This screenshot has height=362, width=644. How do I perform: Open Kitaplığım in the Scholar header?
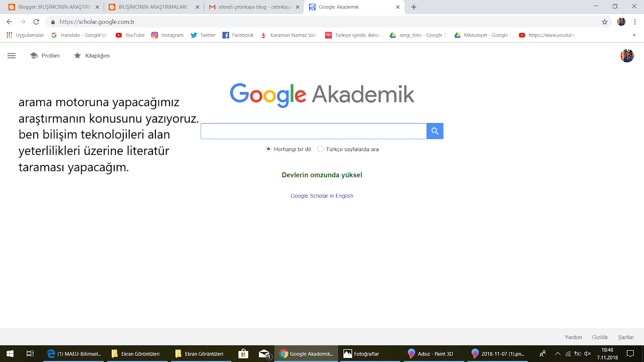click(92, 56)
